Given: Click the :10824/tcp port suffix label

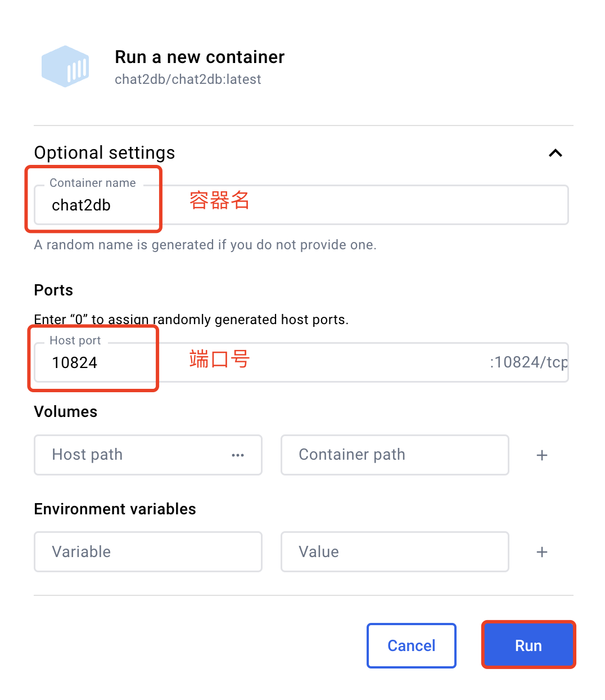Looking at the screenshot, I should (x=527, y=362).
